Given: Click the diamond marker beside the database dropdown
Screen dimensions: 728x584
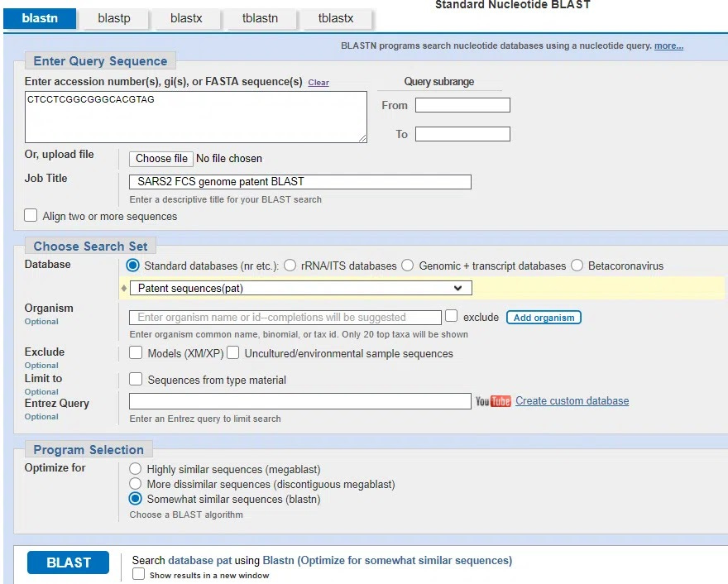Looking at the screenshot, I should coord(124,289).
